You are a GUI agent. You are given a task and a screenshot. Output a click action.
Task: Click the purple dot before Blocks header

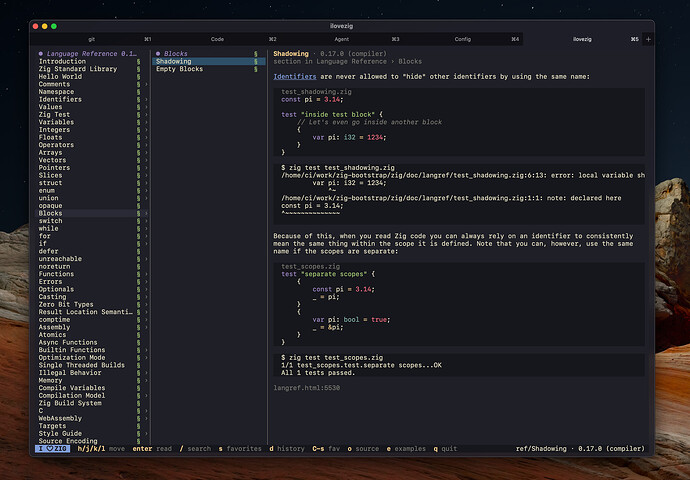pos(158,54)
